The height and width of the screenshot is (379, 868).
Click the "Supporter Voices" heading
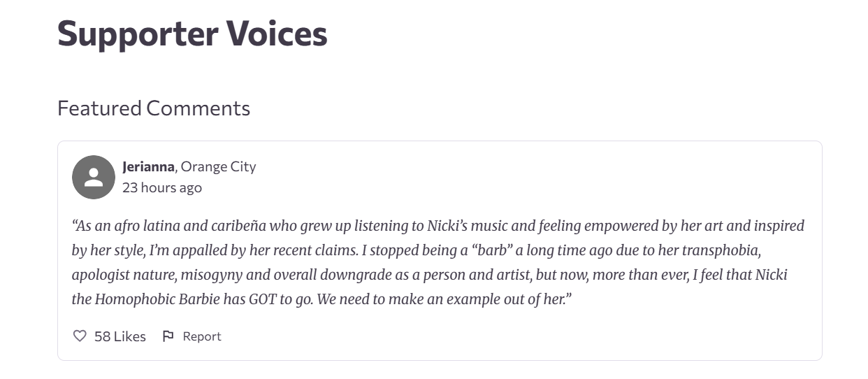[x=192, y=33]
